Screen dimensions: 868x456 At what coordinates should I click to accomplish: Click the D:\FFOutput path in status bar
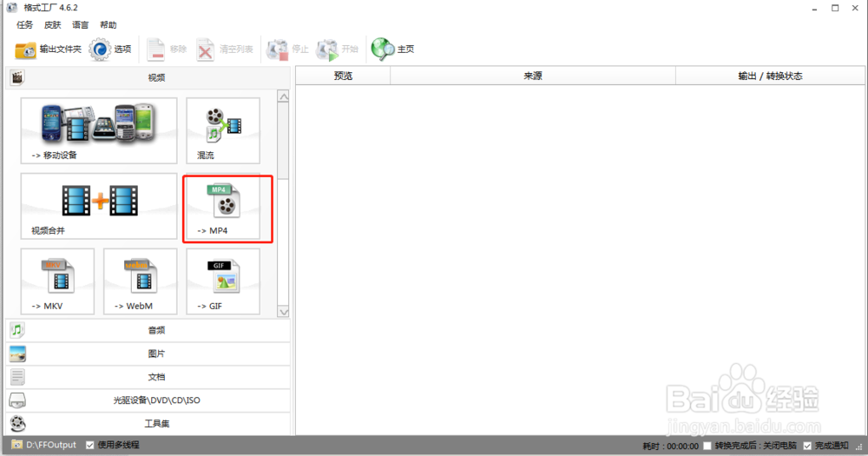pos(51,445)
